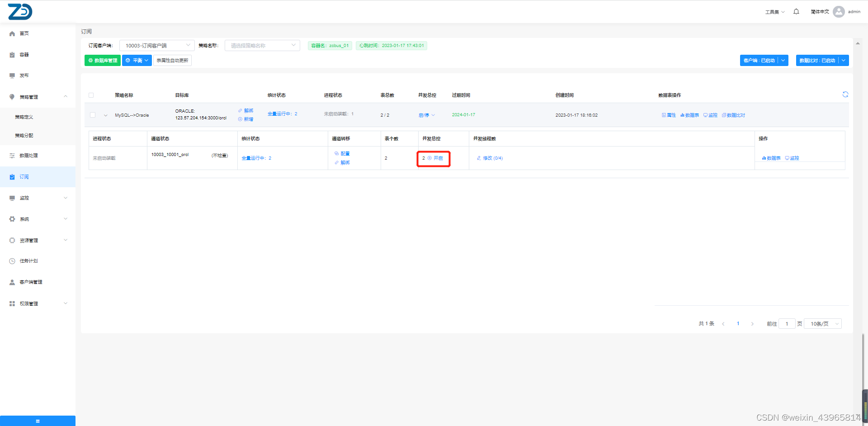Click the 首页 home icon

tap(12, 33)
